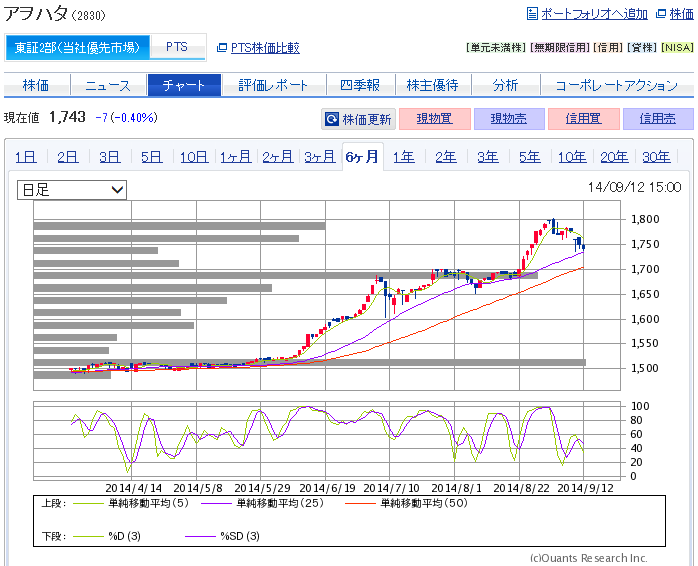Click the 株価更新 button
698x566 pixels.
[x=358, y=119]
